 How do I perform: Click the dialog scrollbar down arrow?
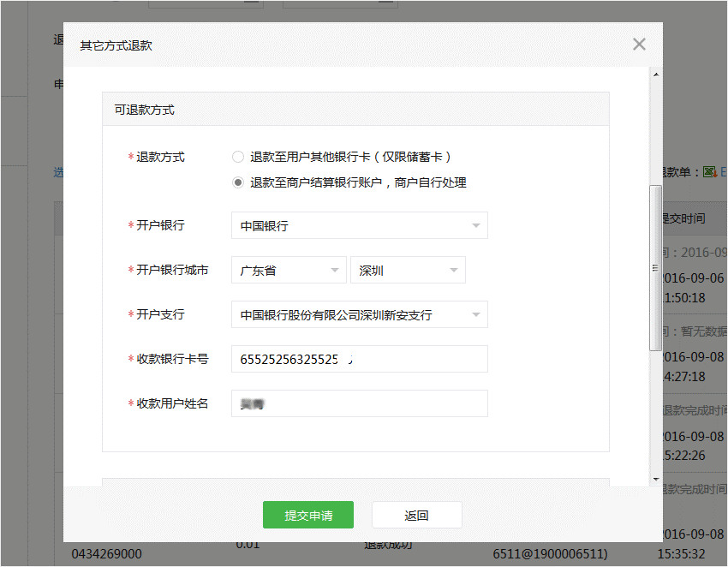pyautogui.click(x=655, y=480)
